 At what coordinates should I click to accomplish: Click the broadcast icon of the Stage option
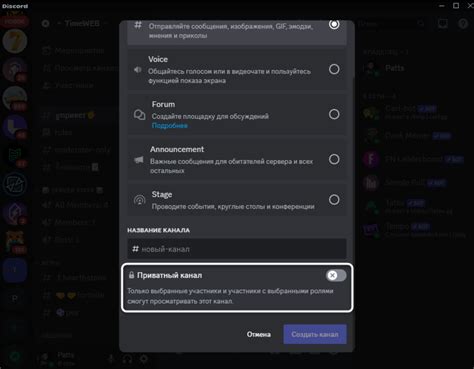click(139, 200)
